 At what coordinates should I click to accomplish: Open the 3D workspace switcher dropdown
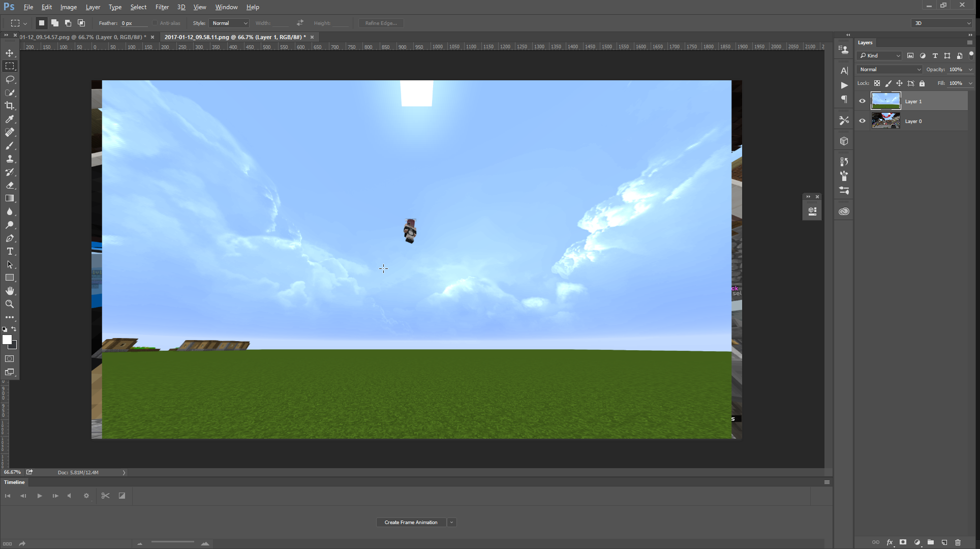[942, 23]
